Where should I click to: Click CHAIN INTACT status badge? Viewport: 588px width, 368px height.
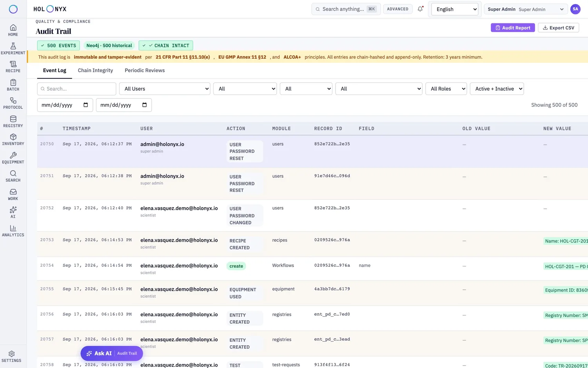coord(166,46)
